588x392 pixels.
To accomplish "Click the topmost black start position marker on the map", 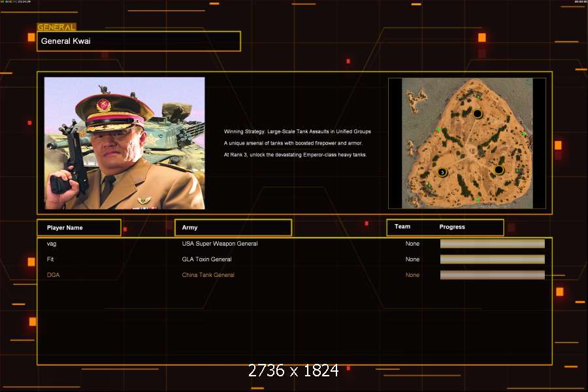I will pos(478,113).
